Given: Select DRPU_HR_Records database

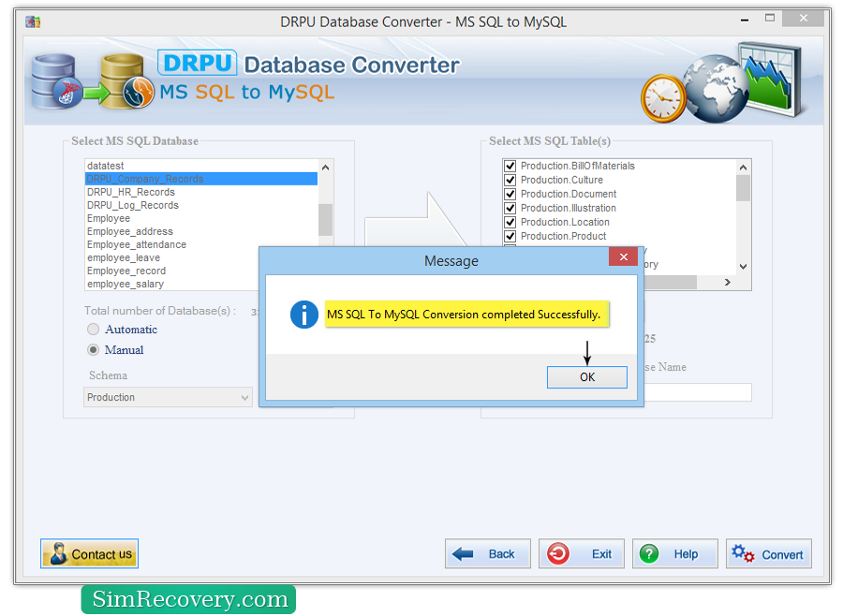Looking at the screenshot, I should coord(201,192).
